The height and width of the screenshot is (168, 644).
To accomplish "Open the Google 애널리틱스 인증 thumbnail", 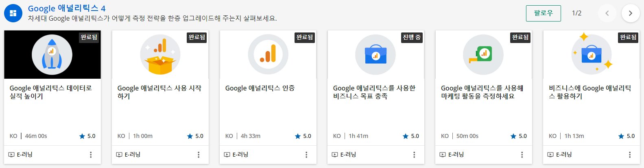I will 268,54.
